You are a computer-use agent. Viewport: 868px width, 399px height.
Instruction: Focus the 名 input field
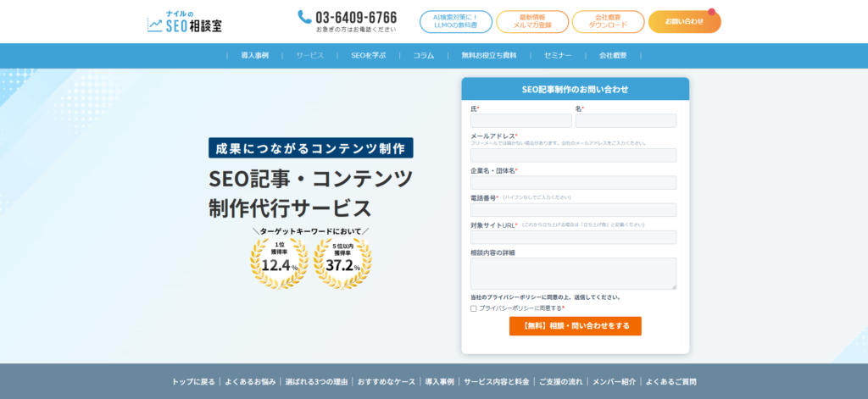(626, 120)
